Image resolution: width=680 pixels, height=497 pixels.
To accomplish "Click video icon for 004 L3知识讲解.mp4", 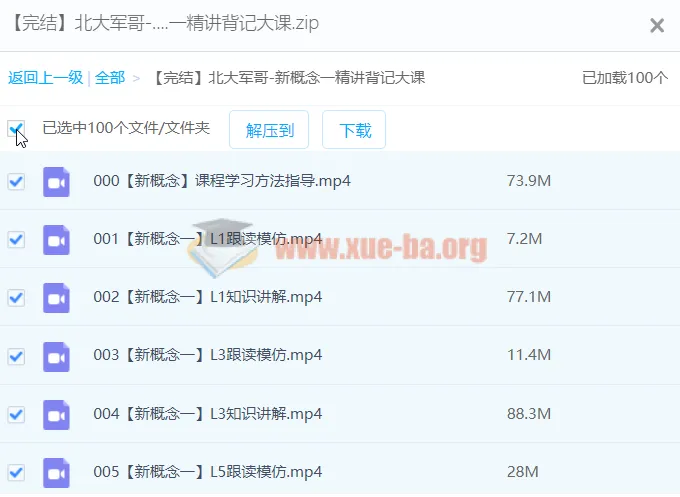I will [x=56, y=413].
